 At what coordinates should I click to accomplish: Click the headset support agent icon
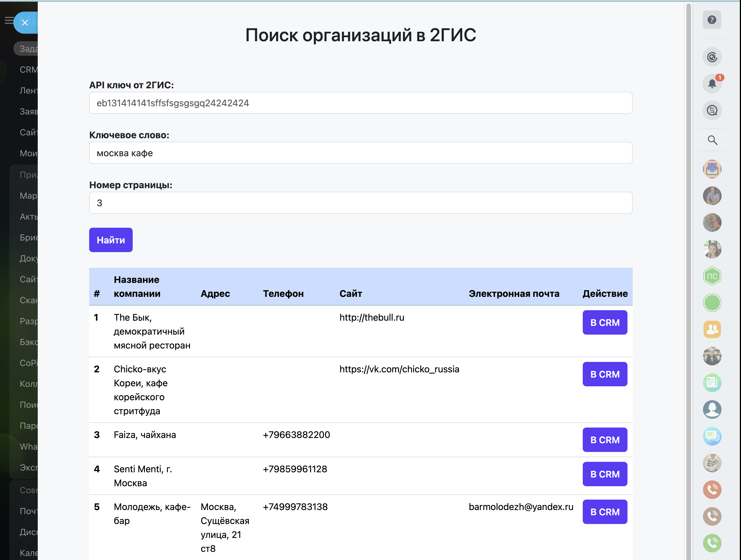click(712, 410)
